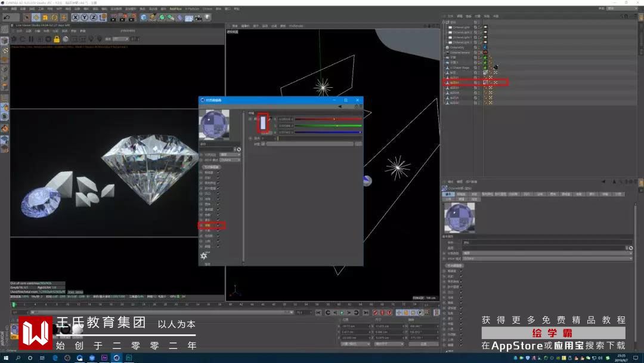Screen dimensions: 644x363
Task: Toggle visibility dots of U Shape Stage
Action: tap(480, 68)
